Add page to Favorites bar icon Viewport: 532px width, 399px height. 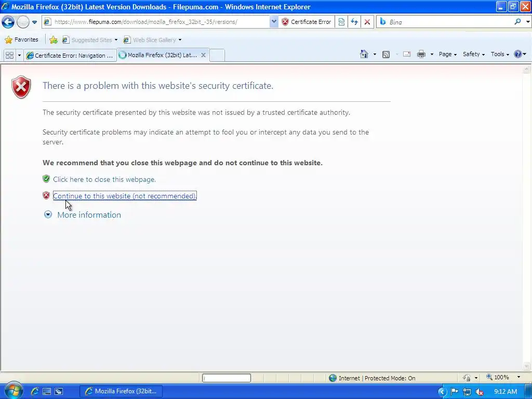(54, 39)
